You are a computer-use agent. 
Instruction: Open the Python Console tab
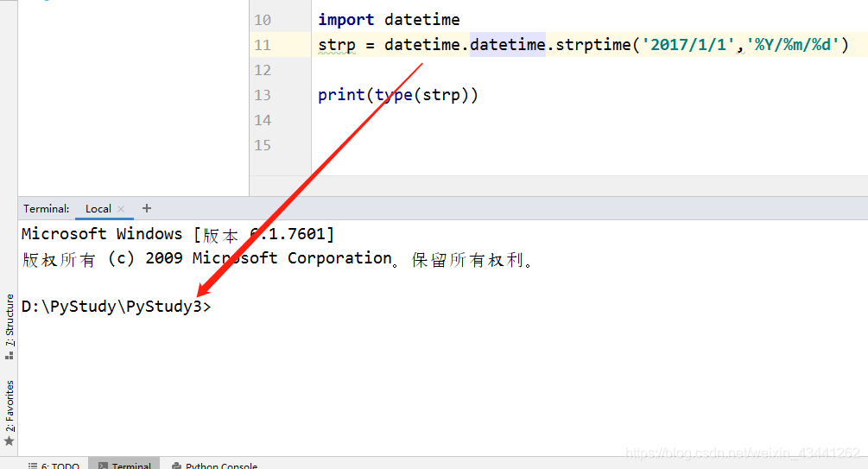click(x=215, y=466)
